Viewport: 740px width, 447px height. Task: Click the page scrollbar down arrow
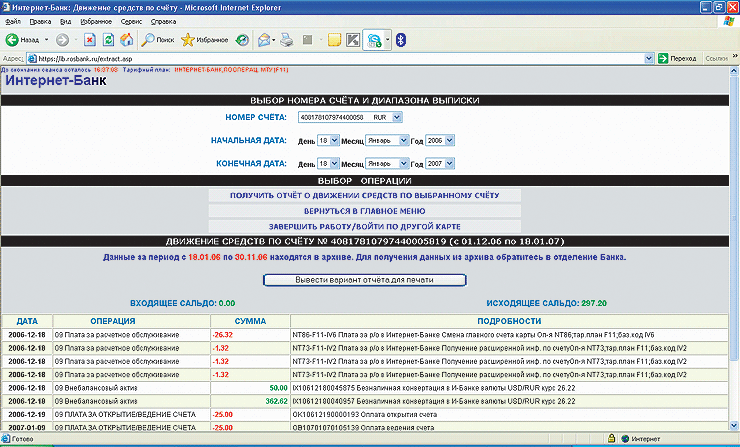click(x=734, y=426)
